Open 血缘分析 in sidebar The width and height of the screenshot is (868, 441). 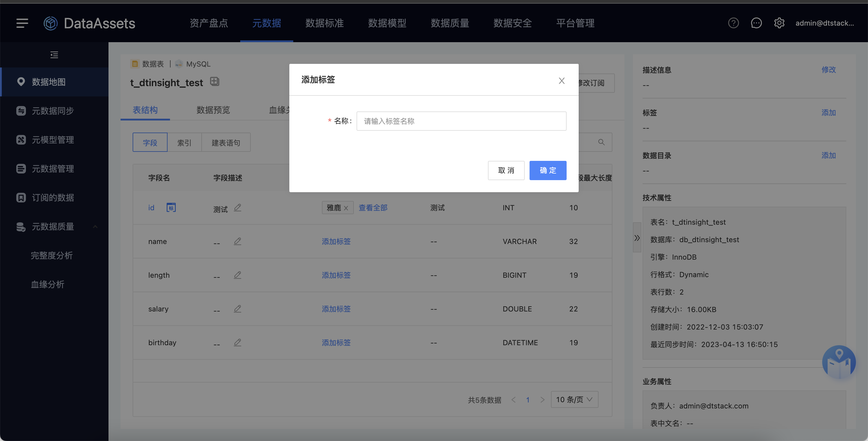(48, 285)
